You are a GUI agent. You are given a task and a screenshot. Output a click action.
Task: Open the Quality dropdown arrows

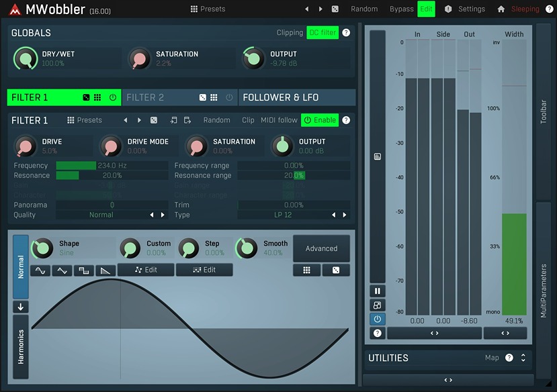159,214
